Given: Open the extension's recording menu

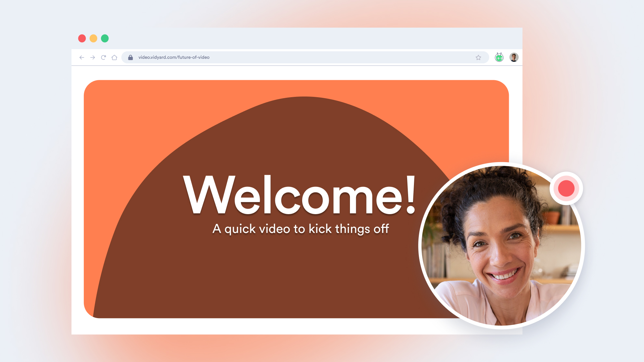Looking at the screenshot, I should pos(499,58).
